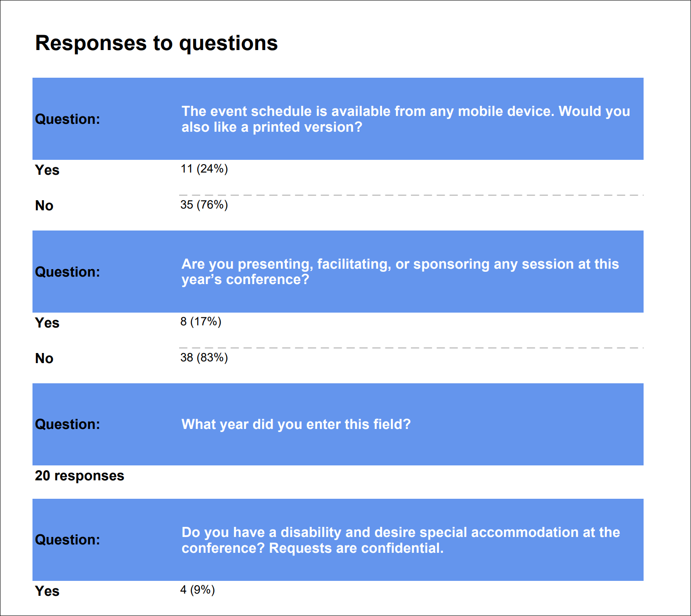Click the '38 (83%)' response count
This screenshot has height=616, width=691.
tap(204, 357)
